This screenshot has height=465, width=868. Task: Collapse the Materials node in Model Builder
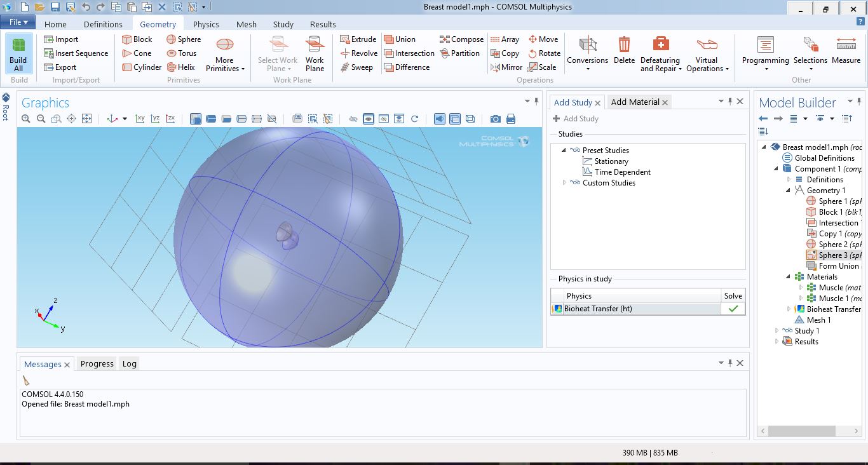[789, 277]
